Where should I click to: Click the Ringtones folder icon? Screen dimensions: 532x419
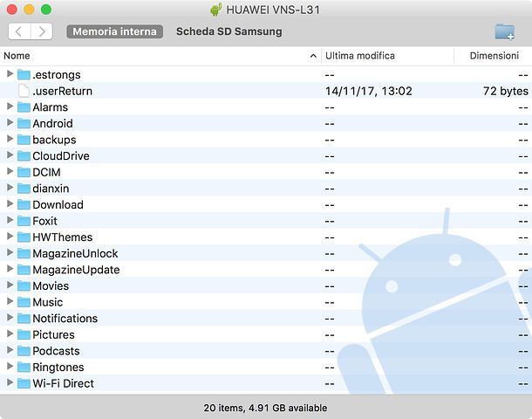coord(24,367)
